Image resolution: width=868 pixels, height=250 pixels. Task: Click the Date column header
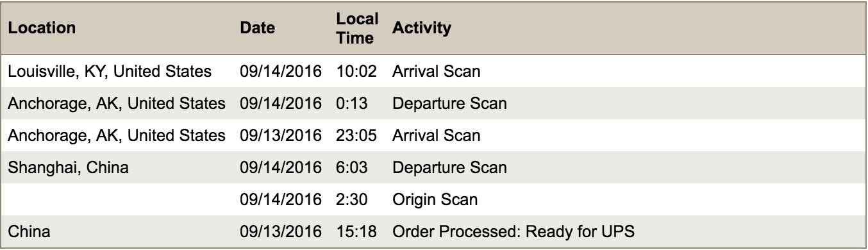click(256, 29)
